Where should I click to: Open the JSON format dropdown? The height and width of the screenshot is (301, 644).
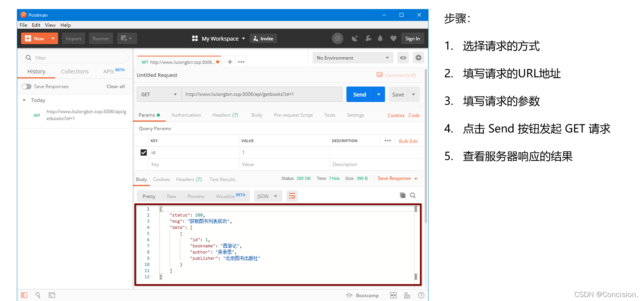[267, 196]
